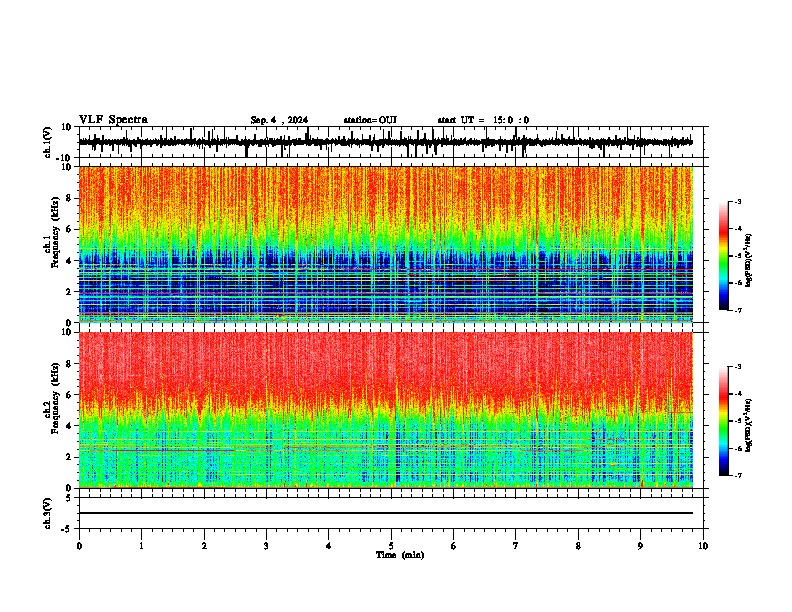Click the "4" kHz tick on ch.2 spectrogram axis
The image size is (792, 612).
point(70,426)
